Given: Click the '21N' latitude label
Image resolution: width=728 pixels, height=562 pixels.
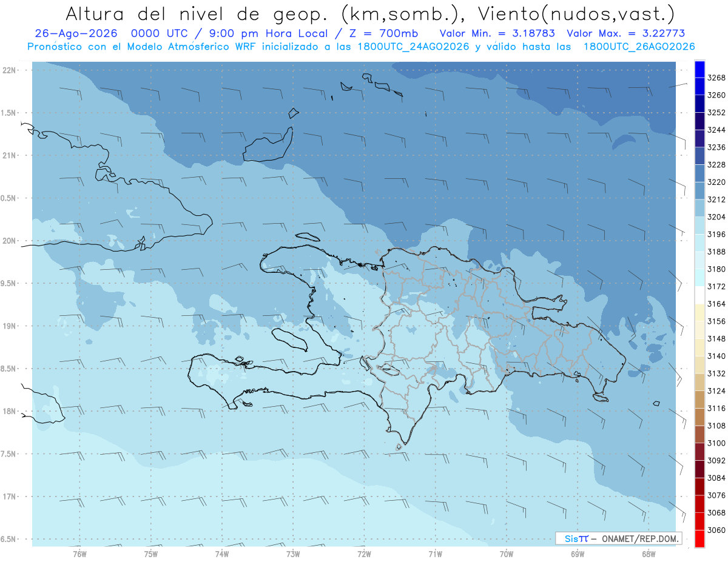Looking at the screenshot, I should 9,156.
